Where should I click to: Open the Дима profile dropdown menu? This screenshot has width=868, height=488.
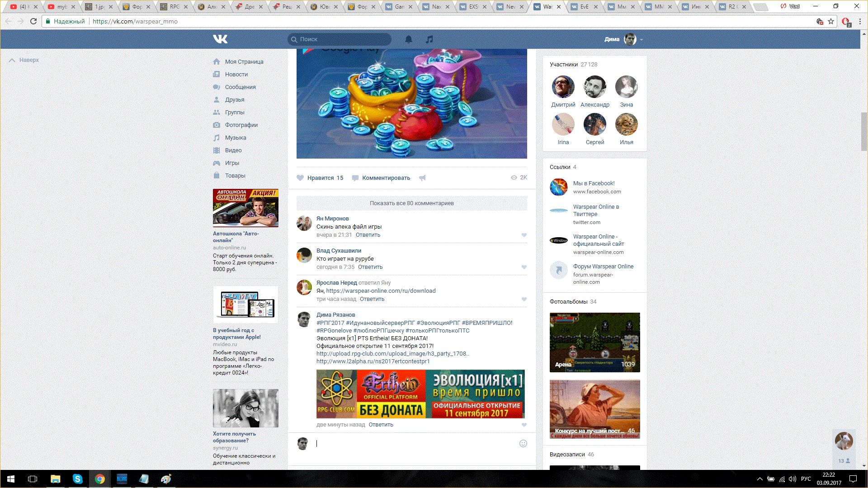click(623, 39)
